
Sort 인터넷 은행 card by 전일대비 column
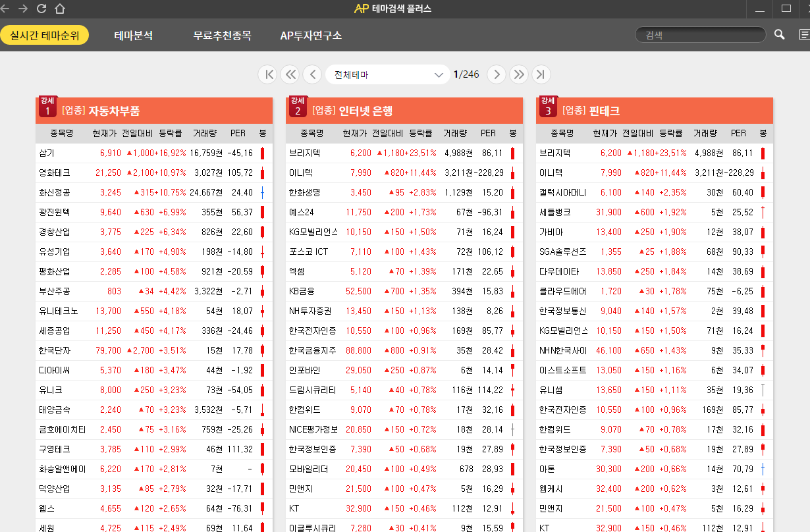coord(387,134)
